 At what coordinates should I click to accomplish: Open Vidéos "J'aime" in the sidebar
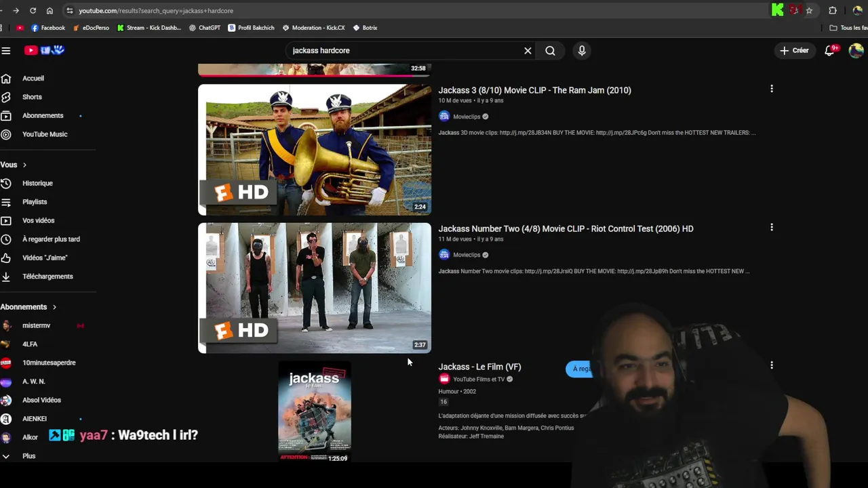coord(45,258)
